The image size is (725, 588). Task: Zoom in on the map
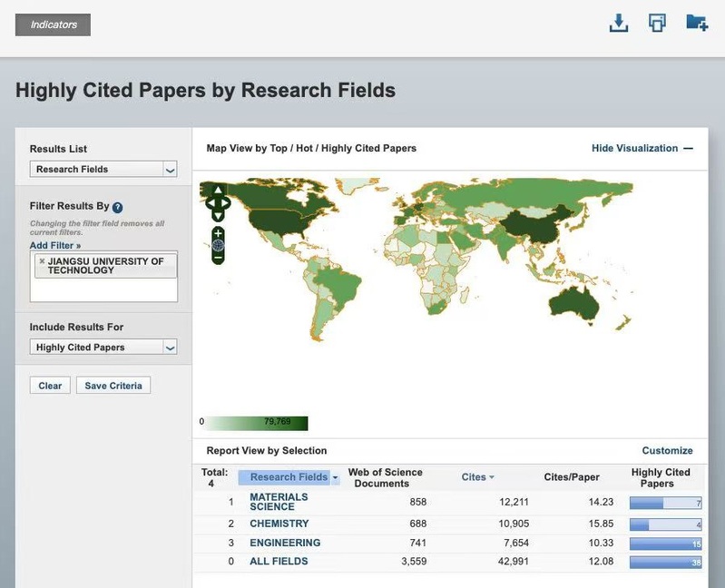click(218, 233)
